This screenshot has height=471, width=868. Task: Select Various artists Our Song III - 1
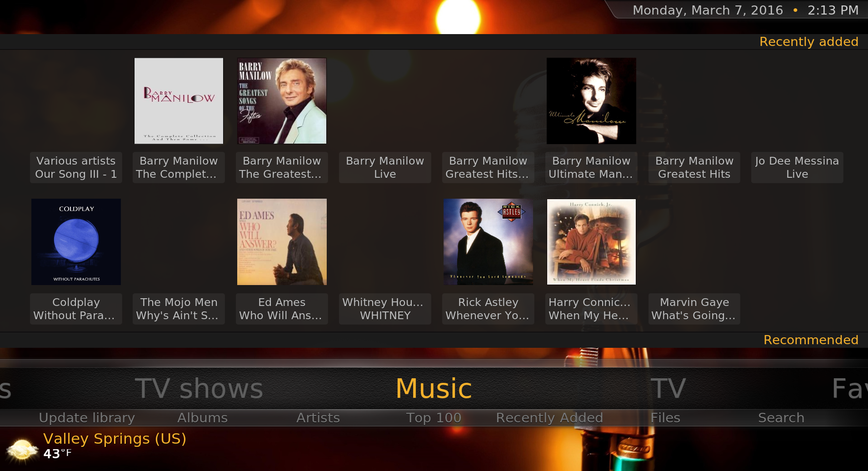coord(76,167)
